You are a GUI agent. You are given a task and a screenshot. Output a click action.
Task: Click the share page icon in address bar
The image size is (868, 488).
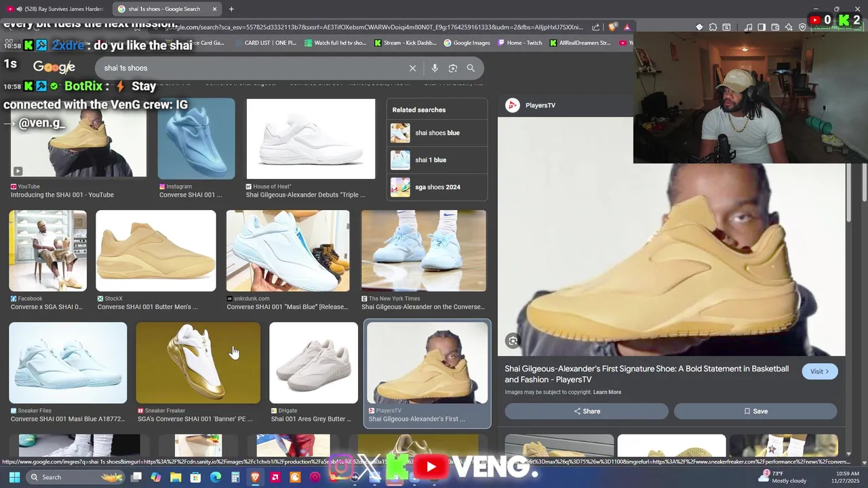pos(595,27)
